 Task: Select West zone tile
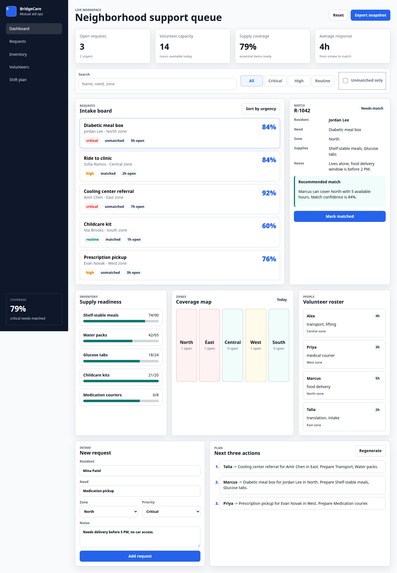tap(256, 345)
